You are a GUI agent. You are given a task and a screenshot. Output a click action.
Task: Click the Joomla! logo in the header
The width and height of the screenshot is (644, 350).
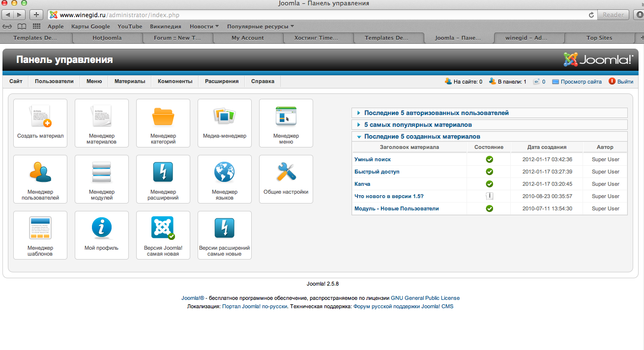click(x=598, y=59)
